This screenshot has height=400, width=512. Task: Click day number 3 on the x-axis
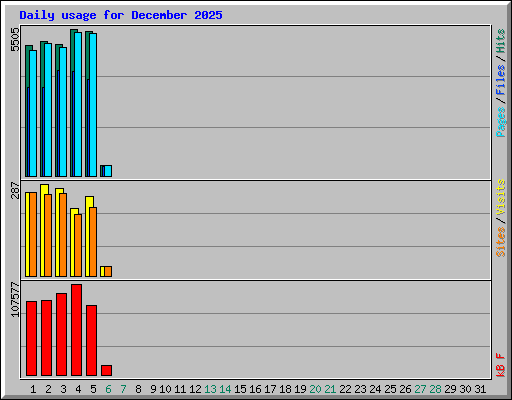tap(63, 389)
